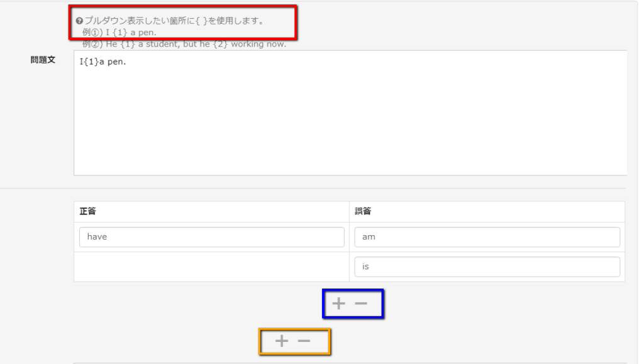
Task: Select the wrong answer field containing "am"
Action: [x=487, y=237]
